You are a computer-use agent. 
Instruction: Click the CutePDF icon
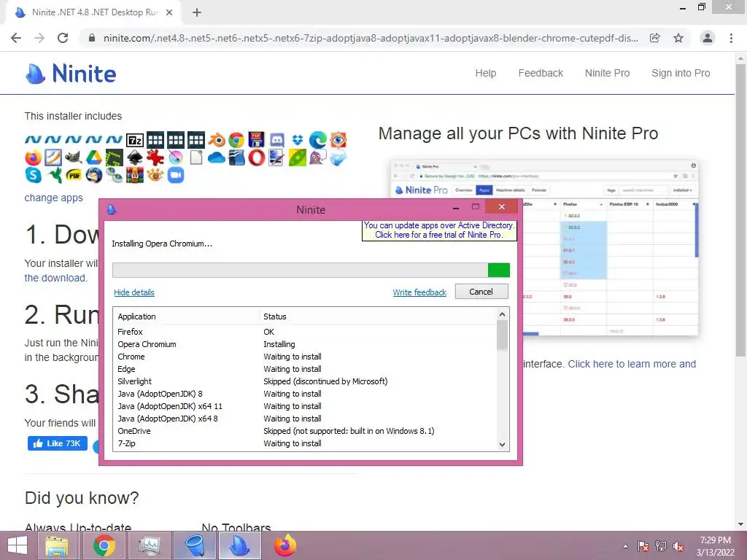coord(256,140)
